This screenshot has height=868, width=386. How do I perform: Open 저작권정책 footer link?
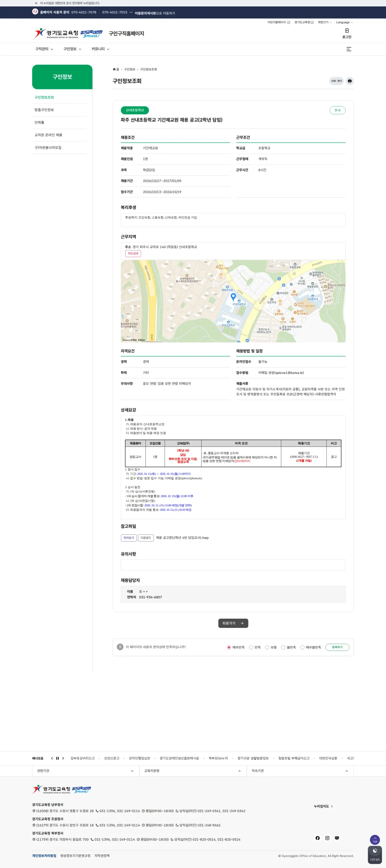click(x=102, y=856)
